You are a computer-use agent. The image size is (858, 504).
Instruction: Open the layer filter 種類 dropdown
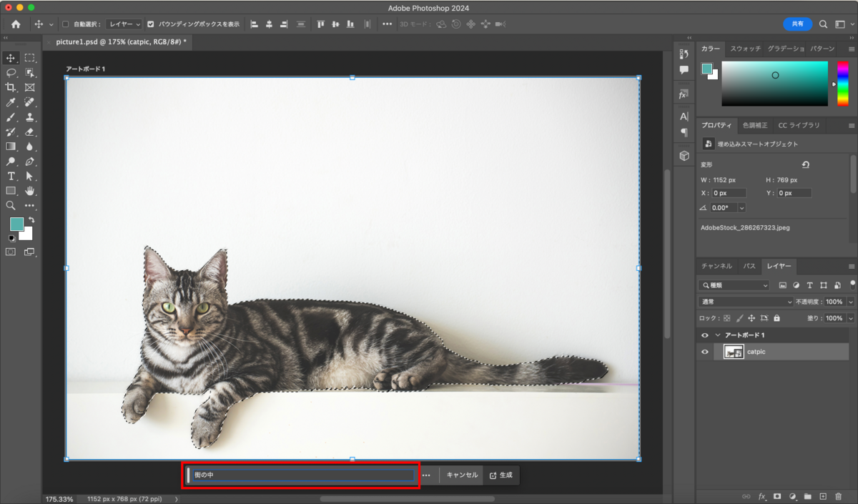(734, 285)
